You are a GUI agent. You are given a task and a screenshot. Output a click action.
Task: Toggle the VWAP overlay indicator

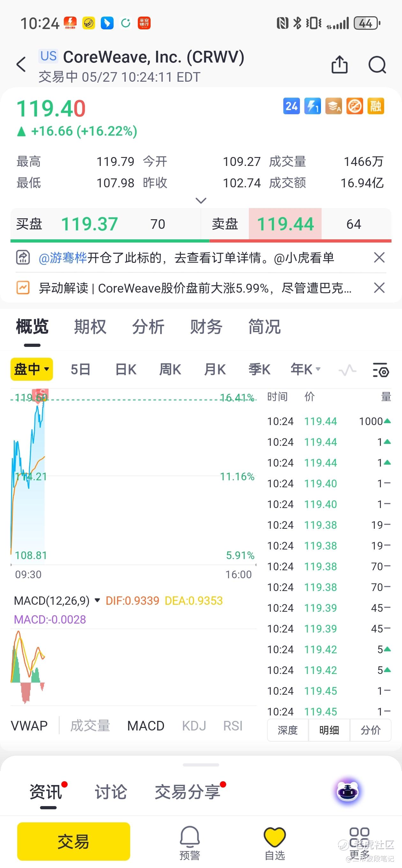pyautogui.click(x=29, y=726)
